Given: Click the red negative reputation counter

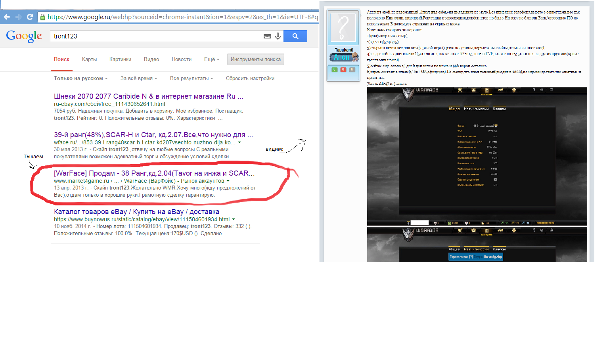Looking at the screenshot, I should coord(343,69).
